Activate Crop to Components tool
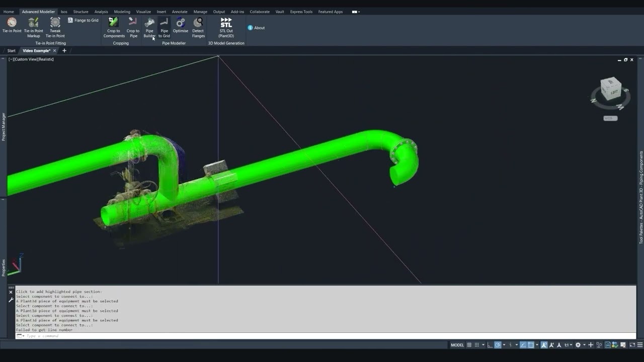 pyautogui.click(x=114, y=27)
